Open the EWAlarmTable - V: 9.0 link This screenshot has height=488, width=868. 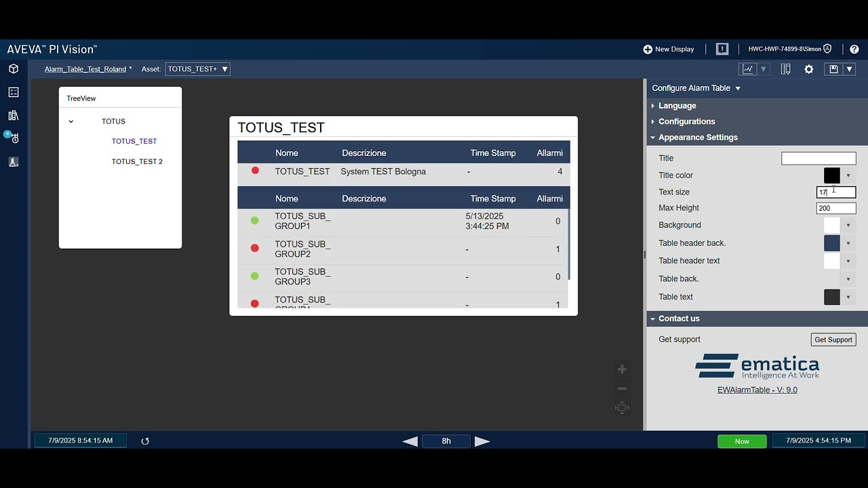757,390
